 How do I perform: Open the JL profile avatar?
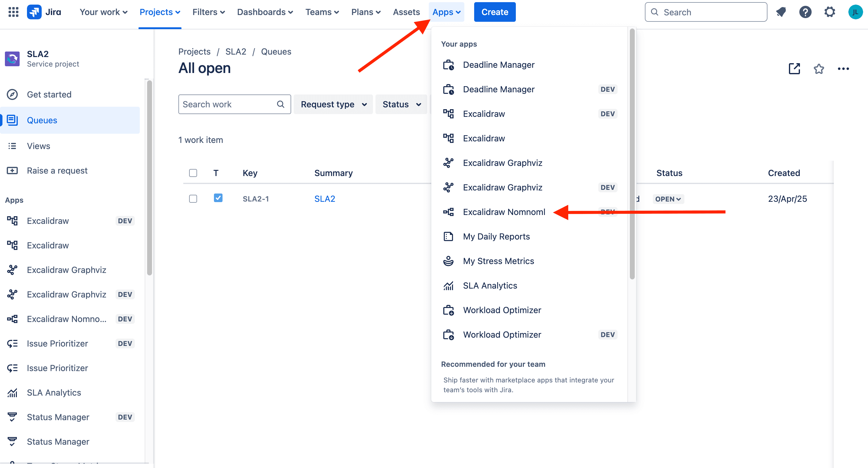coord(855,12)
